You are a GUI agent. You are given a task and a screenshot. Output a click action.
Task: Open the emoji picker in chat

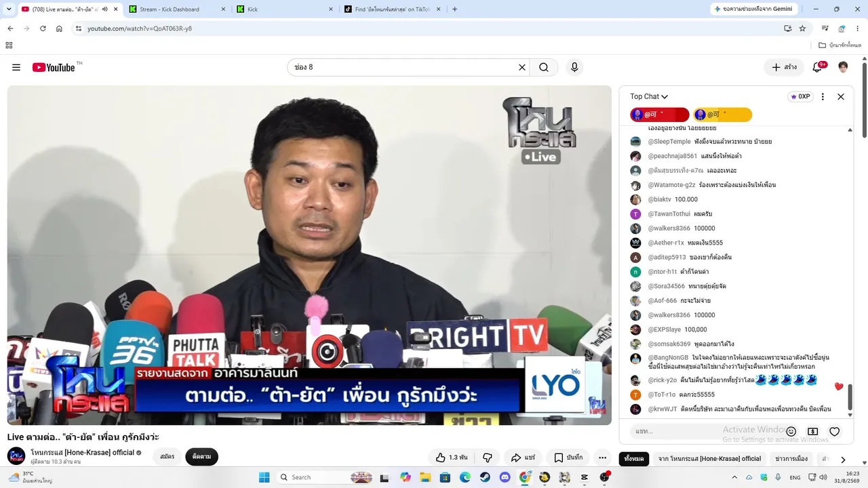[791, 432]
